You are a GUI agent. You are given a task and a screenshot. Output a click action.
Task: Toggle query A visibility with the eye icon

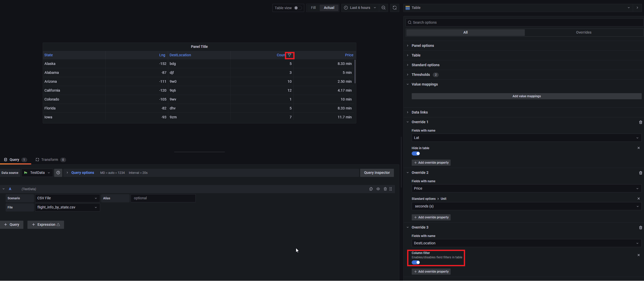coord(378,189)
